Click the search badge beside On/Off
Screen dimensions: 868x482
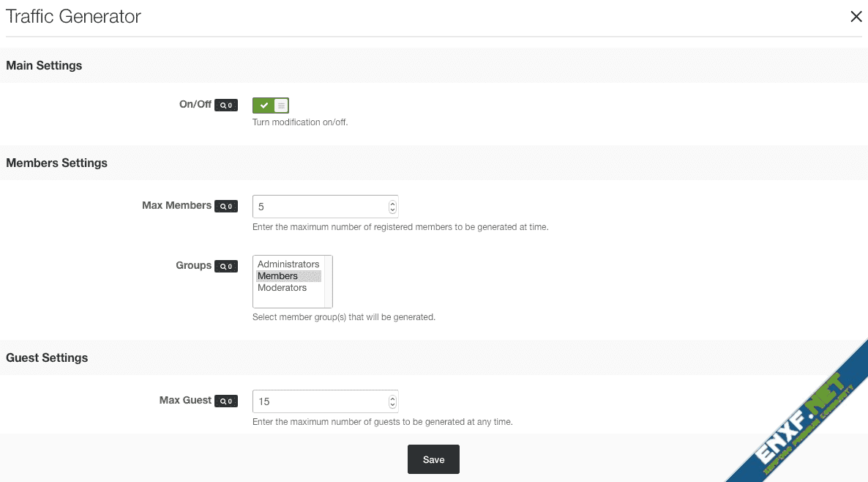click(226, 105)
